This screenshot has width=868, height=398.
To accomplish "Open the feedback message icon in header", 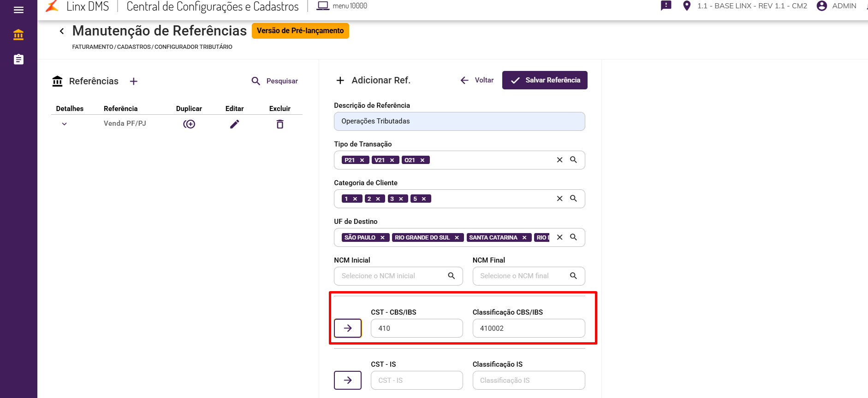I will tap(666, 6).
